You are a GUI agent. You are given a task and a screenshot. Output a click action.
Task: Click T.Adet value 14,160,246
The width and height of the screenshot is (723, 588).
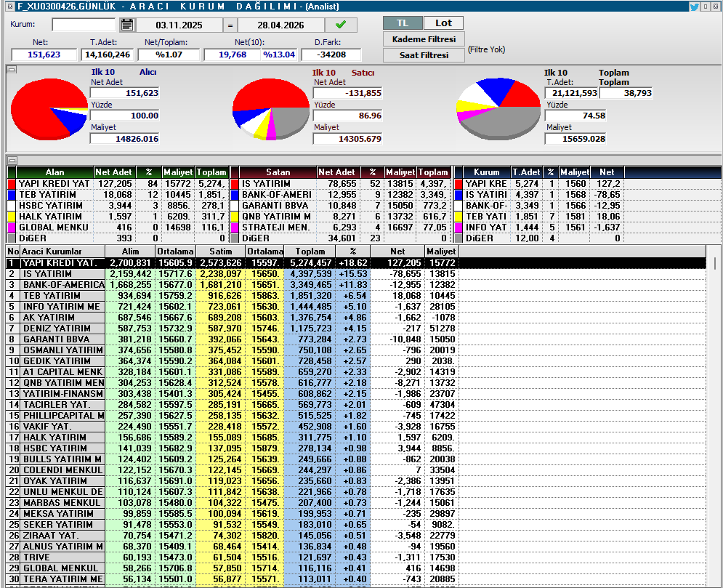point(108,55)
